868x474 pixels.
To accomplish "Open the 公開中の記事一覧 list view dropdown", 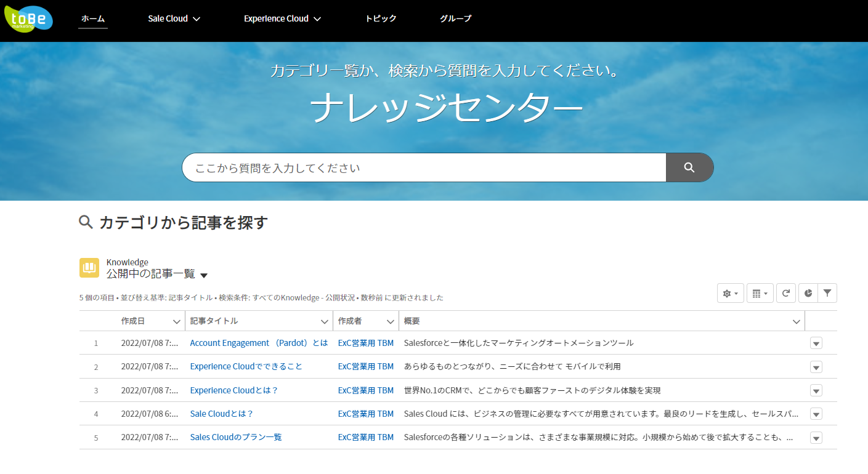I will click(x=204, y=275).
